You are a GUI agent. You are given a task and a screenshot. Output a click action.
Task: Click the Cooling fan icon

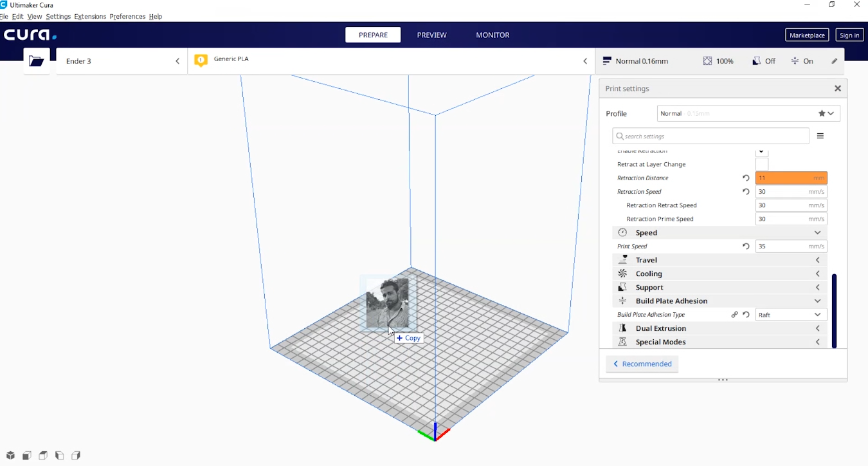(622, 274)
